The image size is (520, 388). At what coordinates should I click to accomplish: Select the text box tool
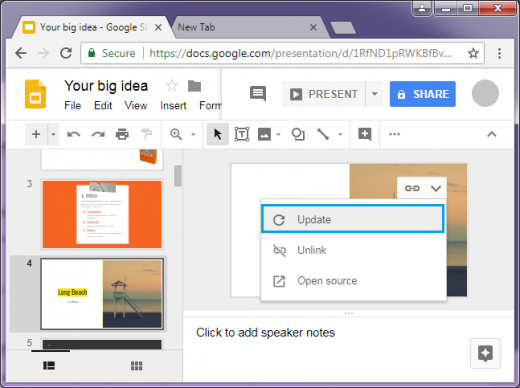[242, 134]
